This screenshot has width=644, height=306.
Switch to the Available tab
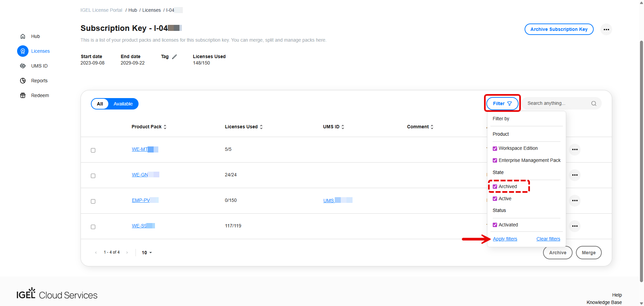click(123, 103)
